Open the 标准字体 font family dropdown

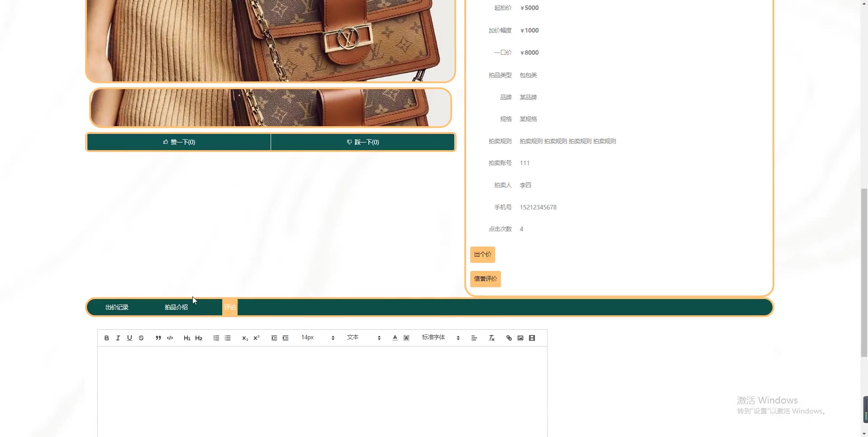pos(441,338)
